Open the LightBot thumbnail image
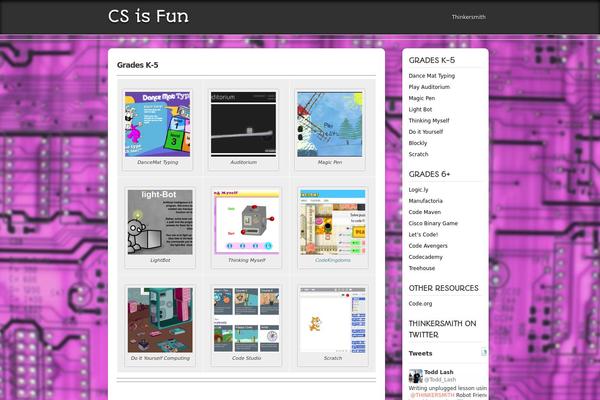 pyautogui.click(x=160, y=222)
